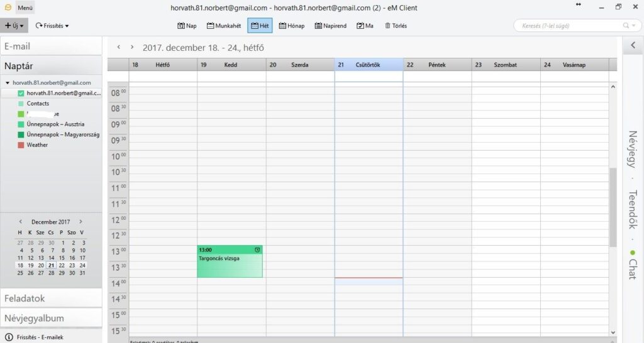Click the reminder clock icon on event

[257, 250]
